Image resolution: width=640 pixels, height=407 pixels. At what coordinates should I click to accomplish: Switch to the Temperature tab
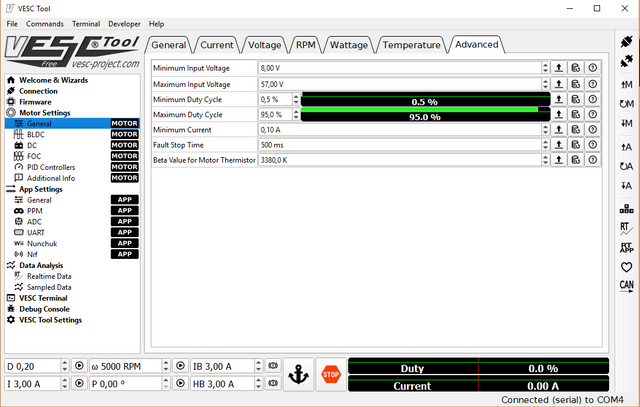pyautogui.click(x=411, y=45)
